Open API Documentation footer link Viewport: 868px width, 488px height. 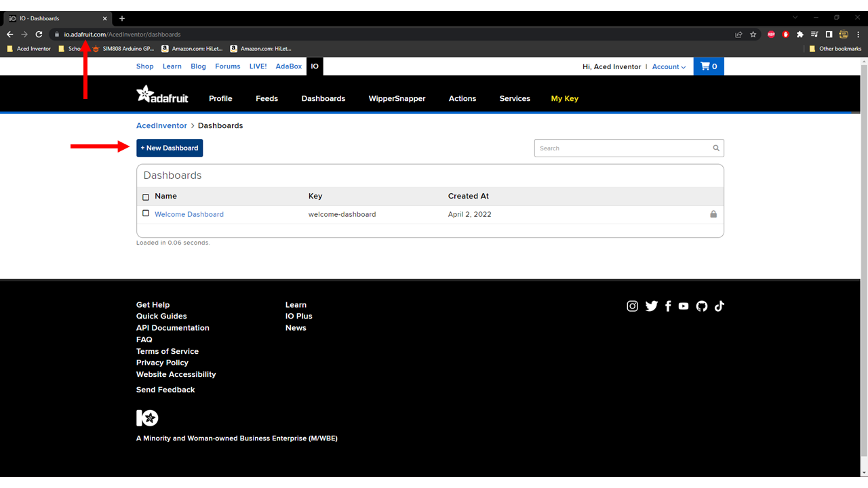(173, 328)
